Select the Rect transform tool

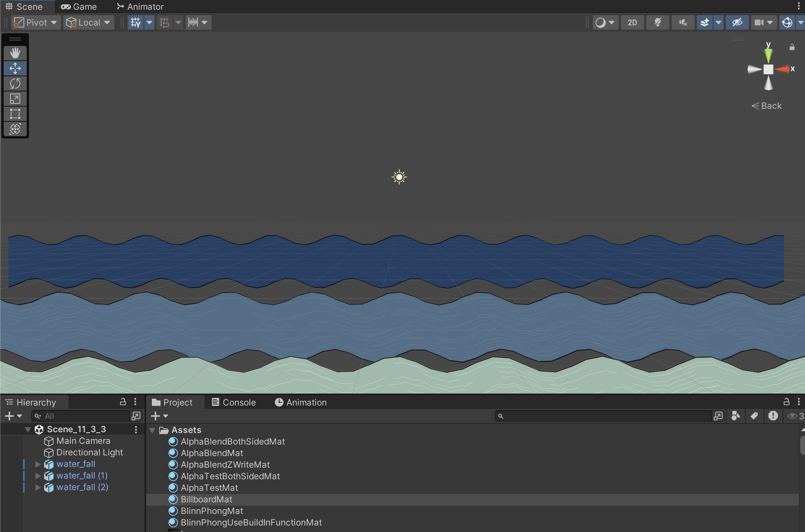[15, 114]
